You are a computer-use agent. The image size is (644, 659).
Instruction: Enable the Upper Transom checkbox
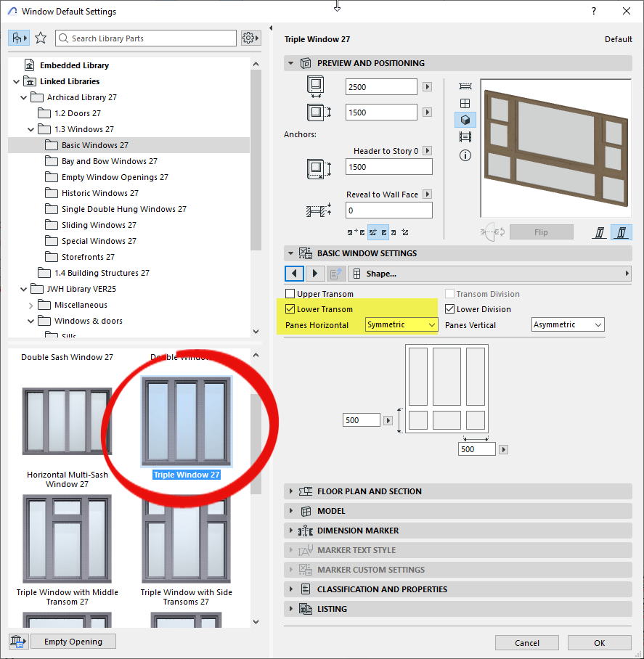(x=290, y=293)
